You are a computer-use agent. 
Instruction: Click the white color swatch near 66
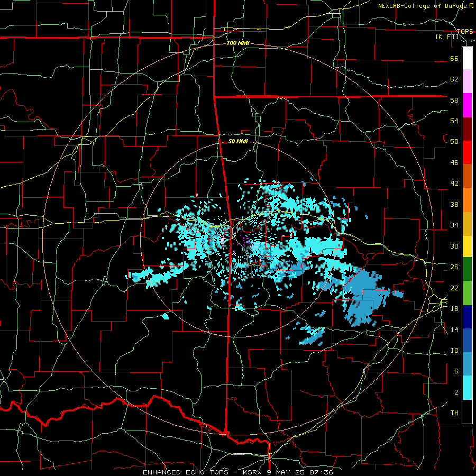pos(467,58)
